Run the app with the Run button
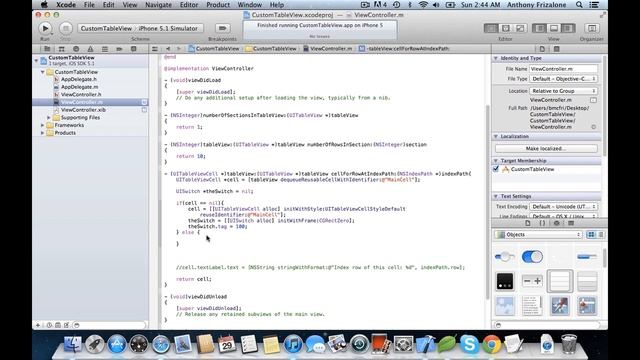This screenshot has height=360, width=640. [45, 28]
